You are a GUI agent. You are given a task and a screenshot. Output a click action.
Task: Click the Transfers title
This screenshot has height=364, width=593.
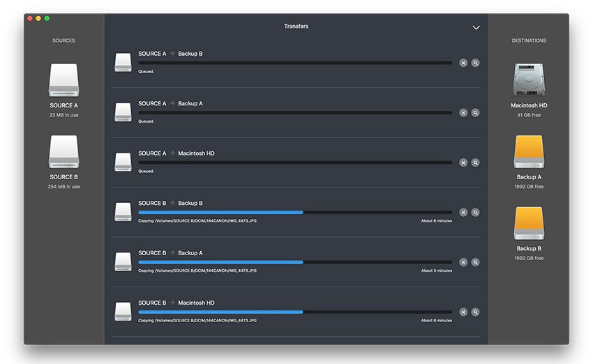coord(296,26)
